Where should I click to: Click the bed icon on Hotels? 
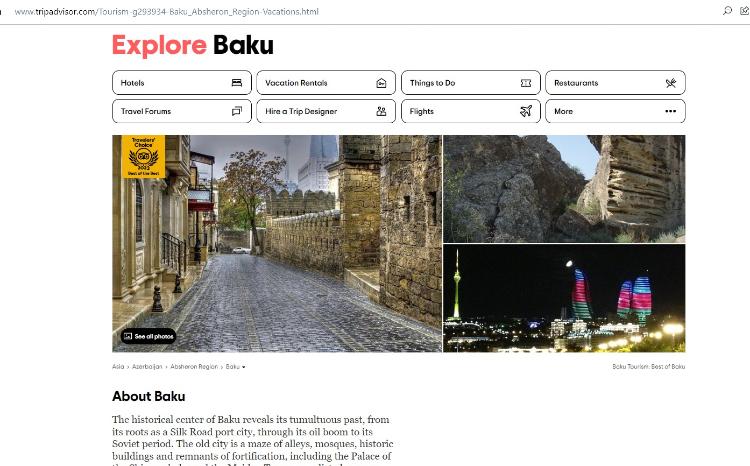236,83
